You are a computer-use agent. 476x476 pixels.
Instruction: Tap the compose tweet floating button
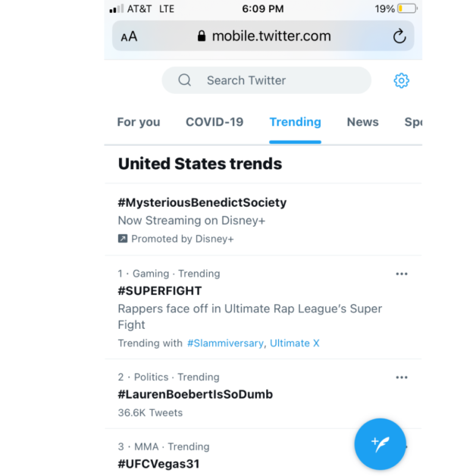tap(380, 444)
